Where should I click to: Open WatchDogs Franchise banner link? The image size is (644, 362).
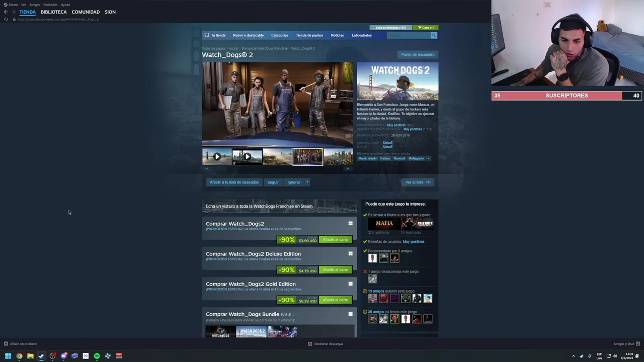tap(279, 206)
